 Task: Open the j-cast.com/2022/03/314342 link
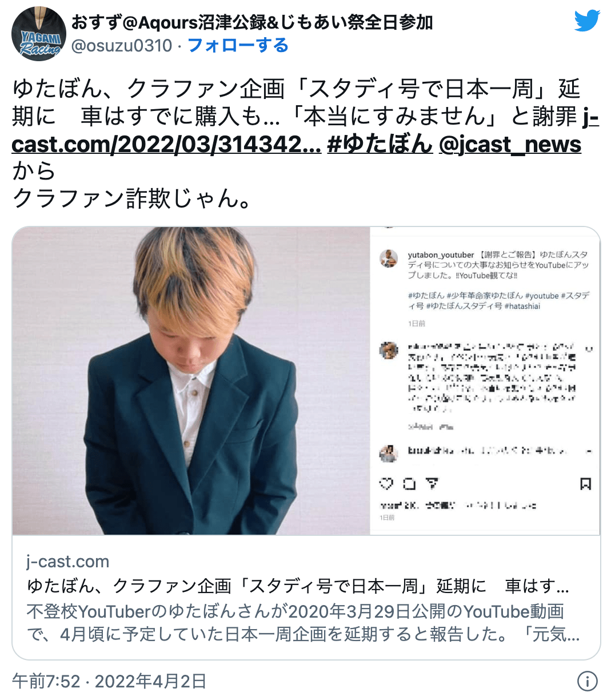point(305,131)
